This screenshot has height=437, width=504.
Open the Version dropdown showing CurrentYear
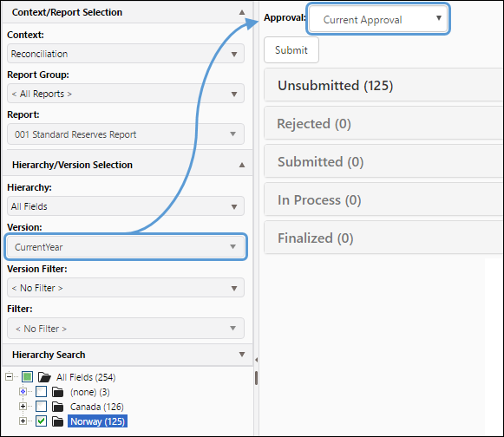coord(126,247)
